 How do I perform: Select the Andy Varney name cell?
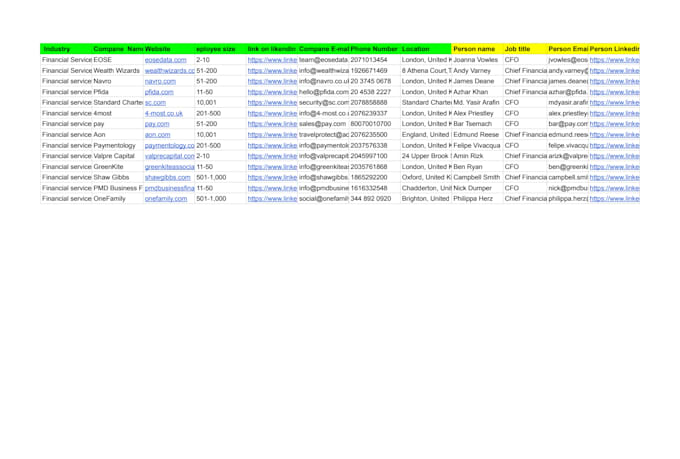[x=477, y=71]
